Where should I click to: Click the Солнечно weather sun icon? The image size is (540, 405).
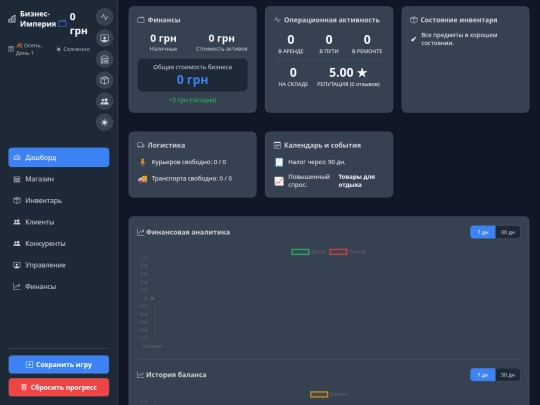pos(59,49)
